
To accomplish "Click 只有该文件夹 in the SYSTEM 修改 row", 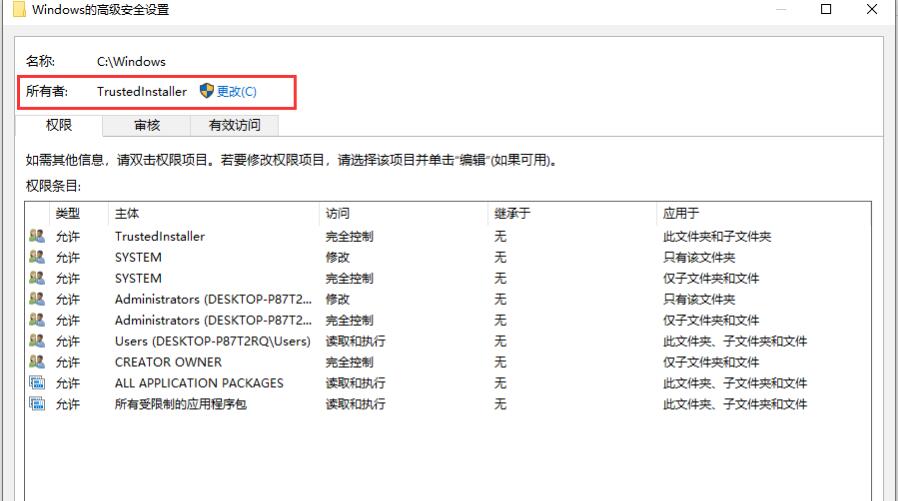I will click(x=699, y=257).
